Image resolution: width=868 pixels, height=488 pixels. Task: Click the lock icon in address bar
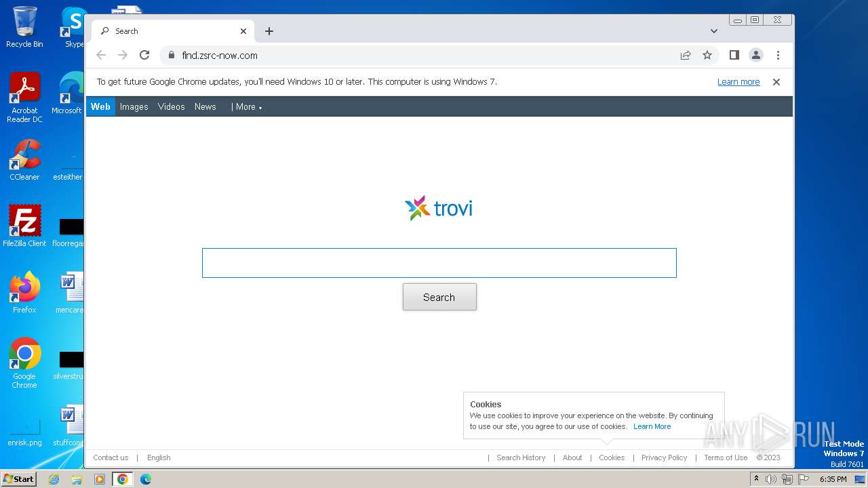point(171,56)
